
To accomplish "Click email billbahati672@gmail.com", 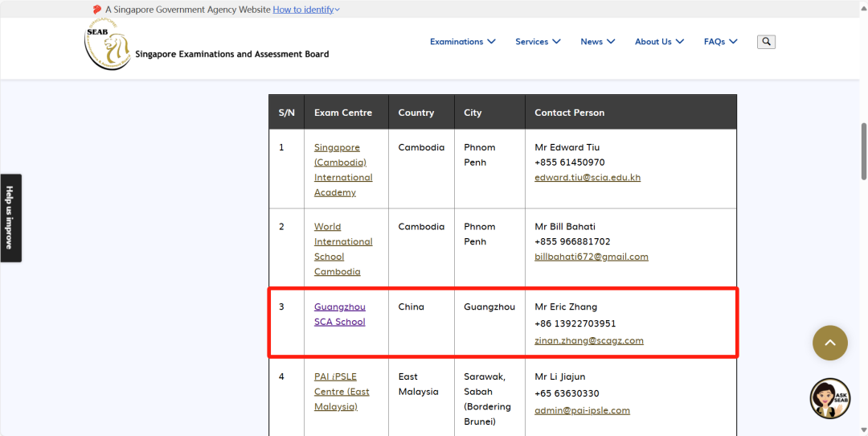I will pos(592,257).
